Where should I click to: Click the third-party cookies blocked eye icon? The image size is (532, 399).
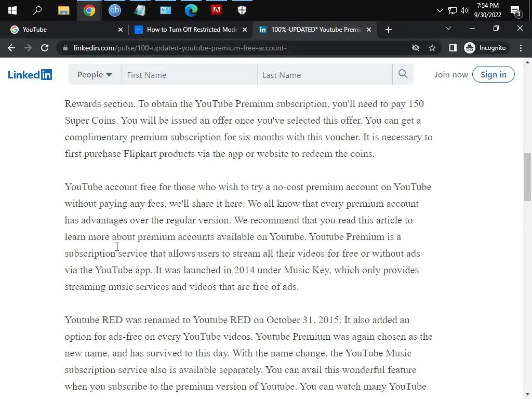click(415, 48)
